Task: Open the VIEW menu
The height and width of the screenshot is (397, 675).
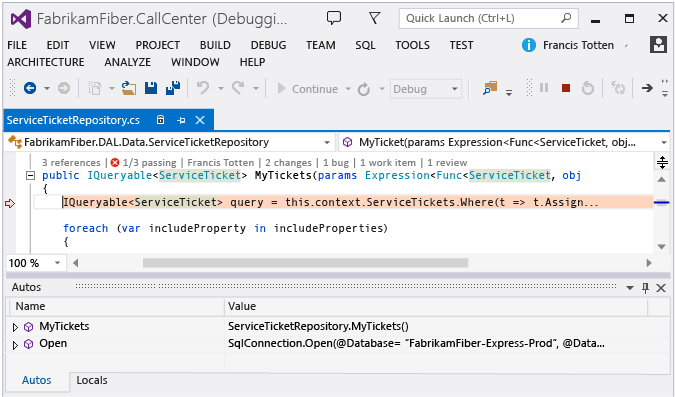Action: click(102, 45)
